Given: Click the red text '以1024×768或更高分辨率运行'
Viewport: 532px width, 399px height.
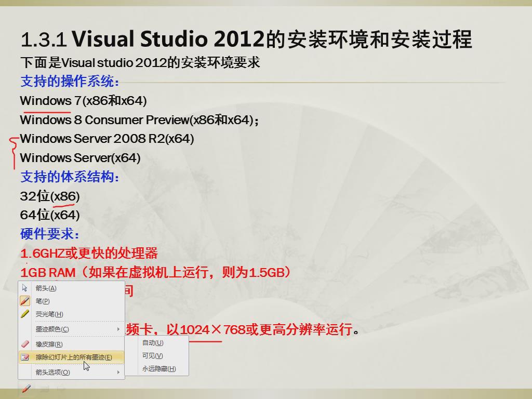Looking at the screenshot, I should (259, 329).
